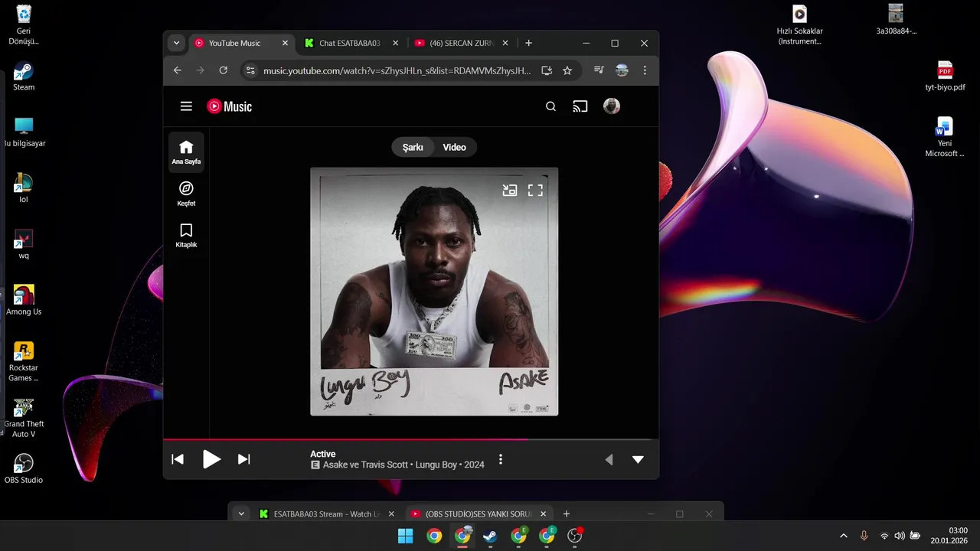Skip to next track
Image resolution: width=980 pixels, height=551 pixels.
243,459
